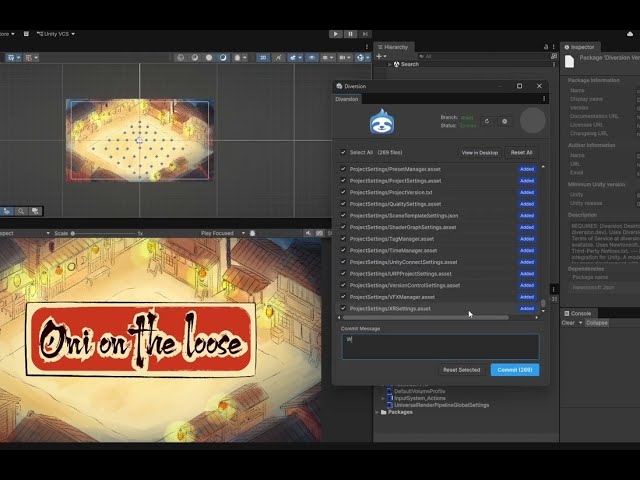Select the Diversion tab in Diversion window
The image size is (640, 480).
point(347,99)
